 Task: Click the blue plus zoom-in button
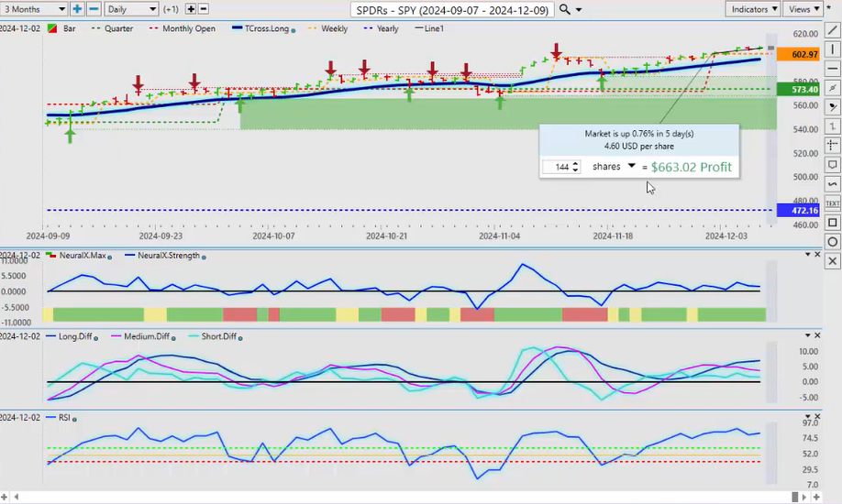[77, 9]
